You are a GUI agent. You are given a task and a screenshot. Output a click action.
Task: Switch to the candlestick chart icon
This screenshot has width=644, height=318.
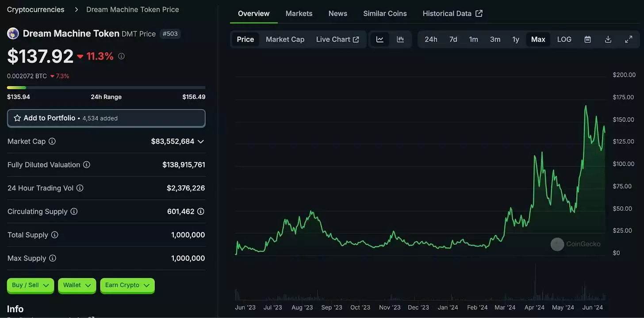coord(400,39)
